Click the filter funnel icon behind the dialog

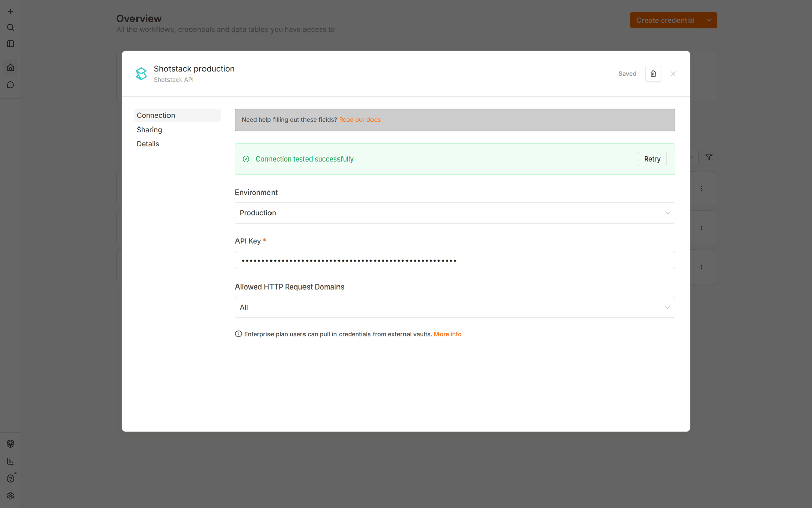point(709,157)
